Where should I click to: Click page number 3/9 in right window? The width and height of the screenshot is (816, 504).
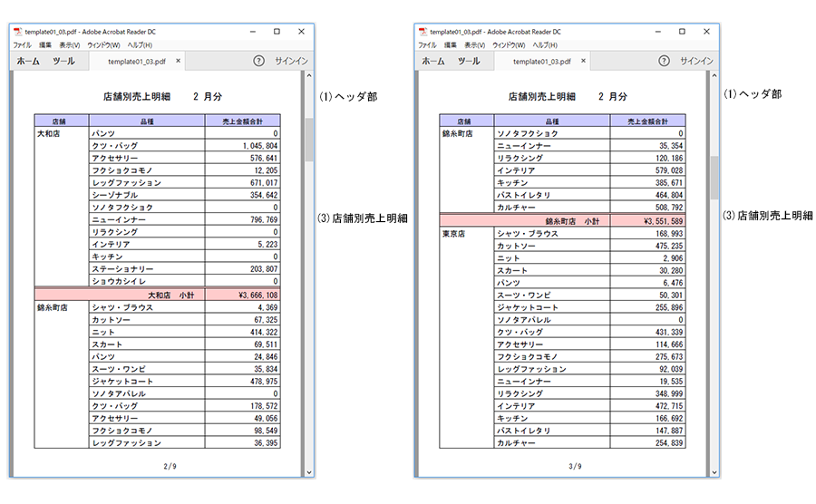(575, 467)
